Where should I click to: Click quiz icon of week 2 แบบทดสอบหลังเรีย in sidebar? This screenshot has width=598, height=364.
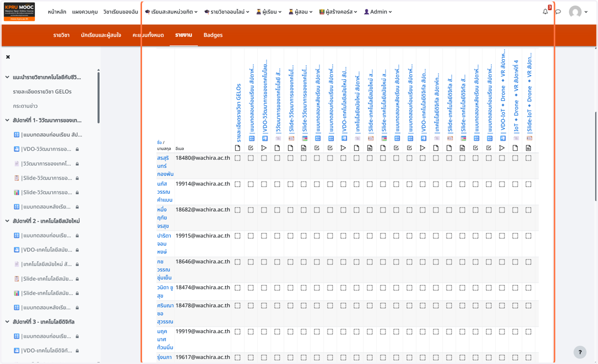pos(16,308)
